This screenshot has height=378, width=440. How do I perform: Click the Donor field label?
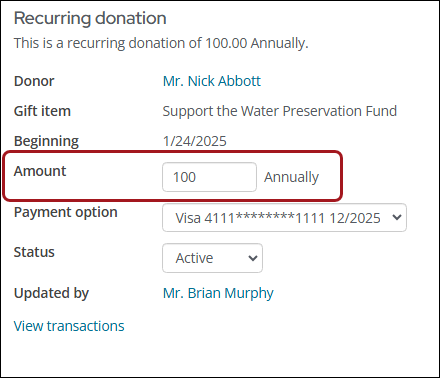(34, 81)
